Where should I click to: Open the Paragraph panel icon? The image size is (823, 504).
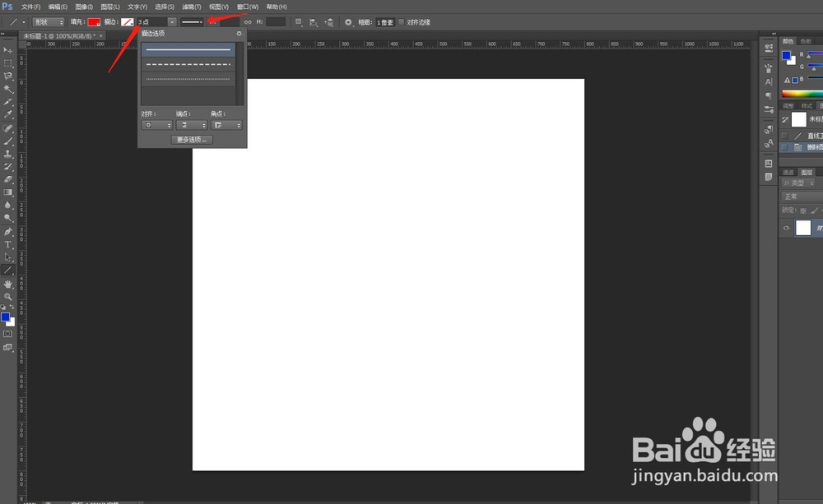click(769, 95)
